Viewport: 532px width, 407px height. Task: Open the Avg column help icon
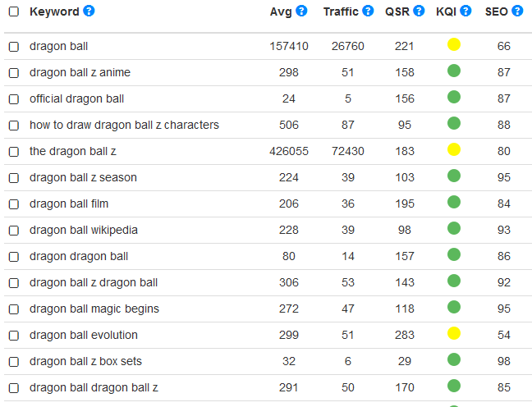[x=301, y=11]
